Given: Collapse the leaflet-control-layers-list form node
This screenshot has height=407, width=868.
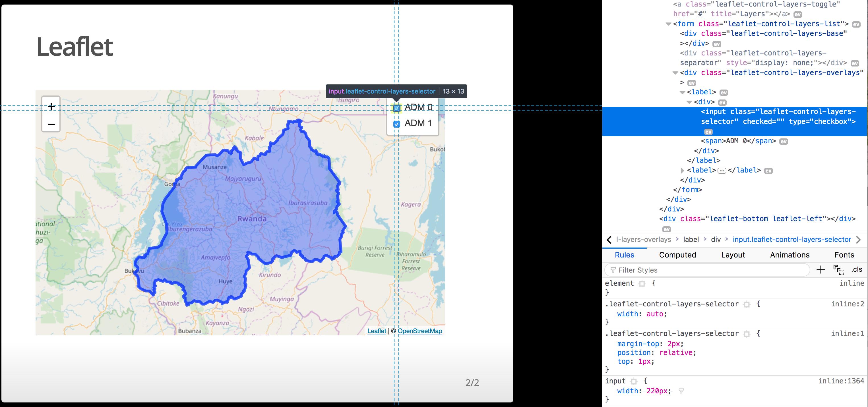Looking at the screenshot, I should (x=669, y=24).
